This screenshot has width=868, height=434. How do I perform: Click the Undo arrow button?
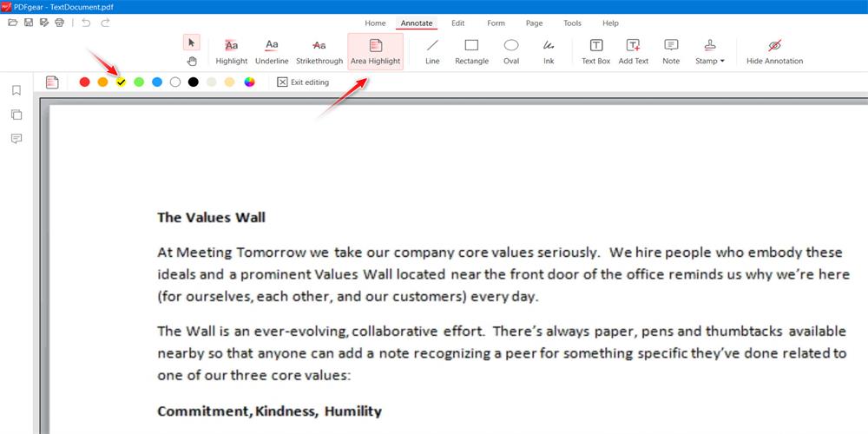click(86, 23)
